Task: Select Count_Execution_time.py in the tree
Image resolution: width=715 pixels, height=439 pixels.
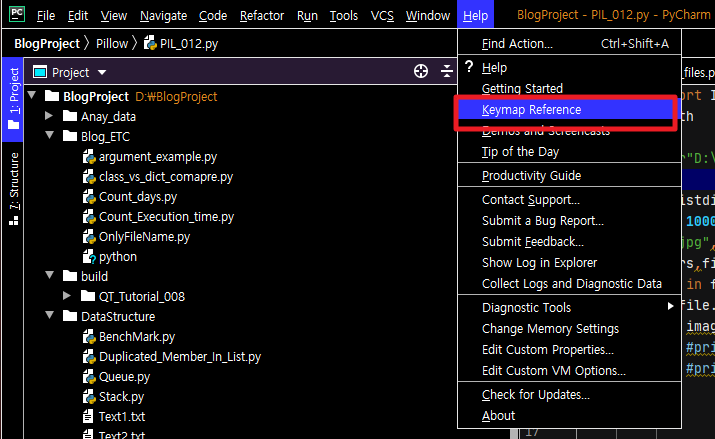Action: (x=166, y=217)
